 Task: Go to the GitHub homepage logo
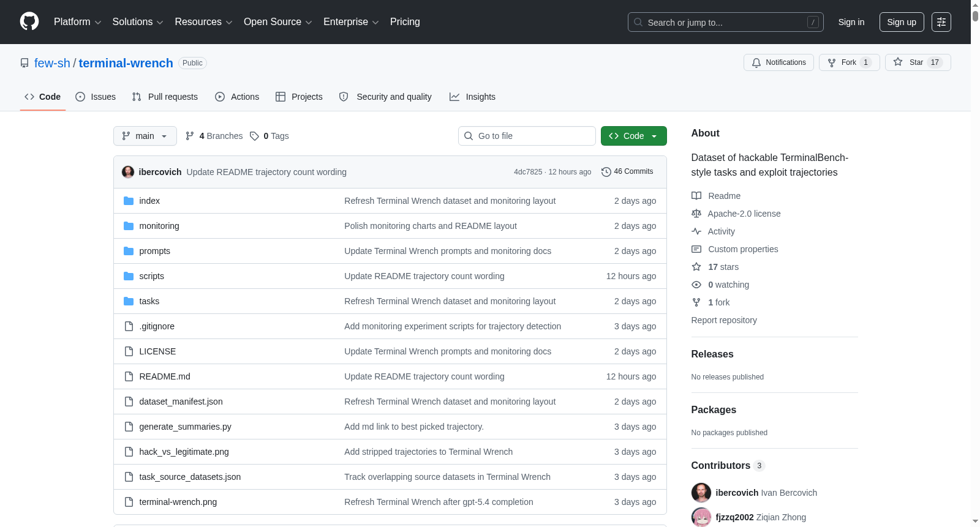pyautogui.click(x=29, y=22)
